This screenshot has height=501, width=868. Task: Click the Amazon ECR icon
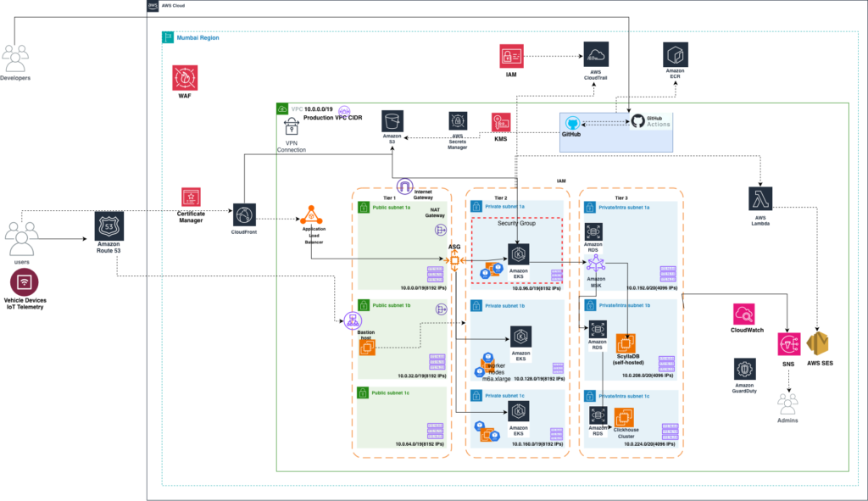tap(676, 55)
